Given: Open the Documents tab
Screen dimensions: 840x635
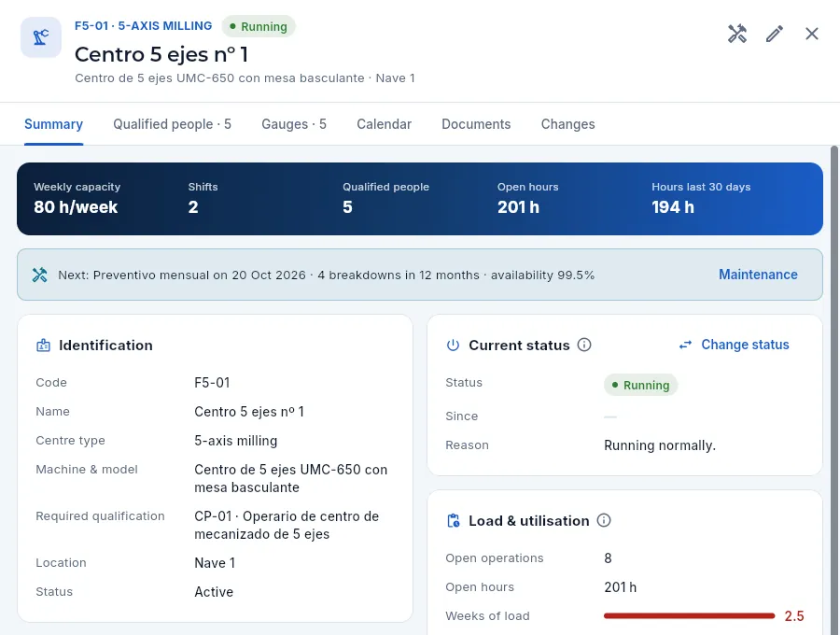Looking at the screenshot, I should point(476,124).
